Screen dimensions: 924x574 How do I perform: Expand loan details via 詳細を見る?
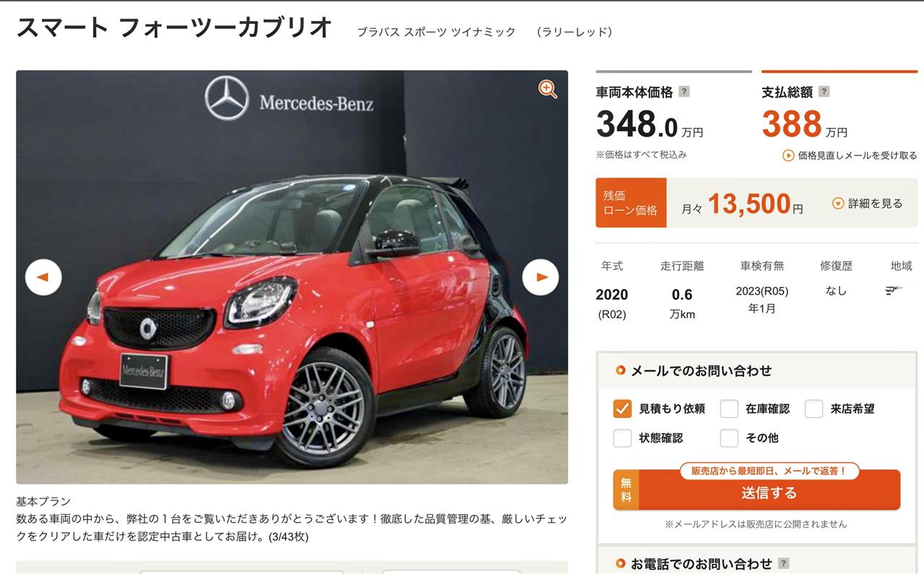(x=868, y=204)
